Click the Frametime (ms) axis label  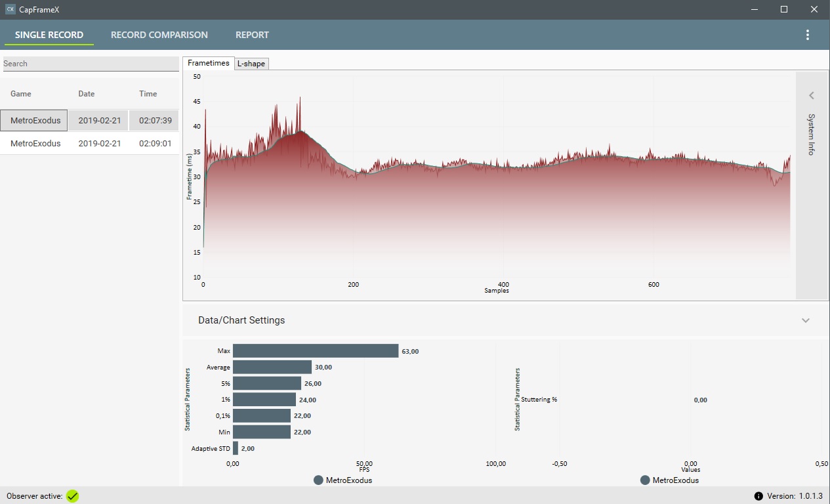(189, 177)
